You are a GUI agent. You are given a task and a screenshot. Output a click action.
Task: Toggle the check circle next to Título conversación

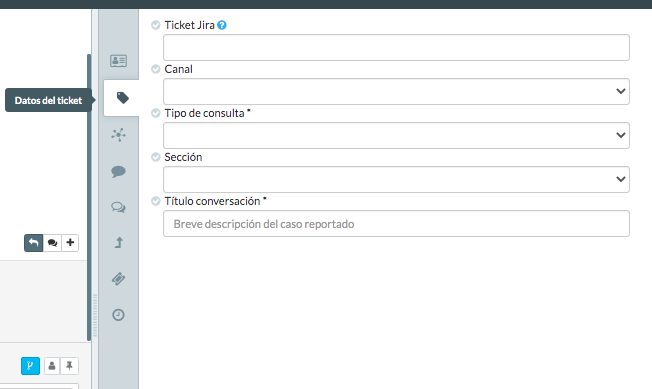pos(156,201)
